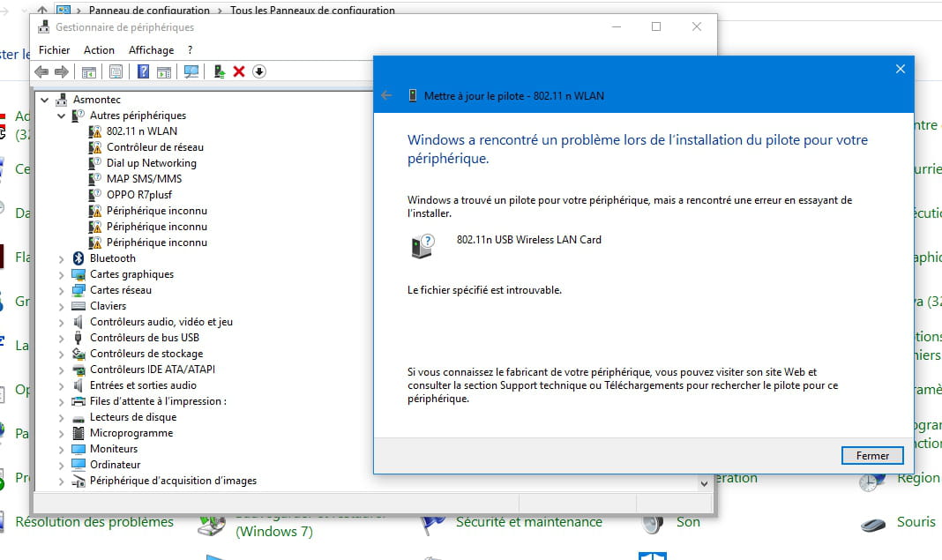Click the Ordinateur computer icon

(78, 465)
